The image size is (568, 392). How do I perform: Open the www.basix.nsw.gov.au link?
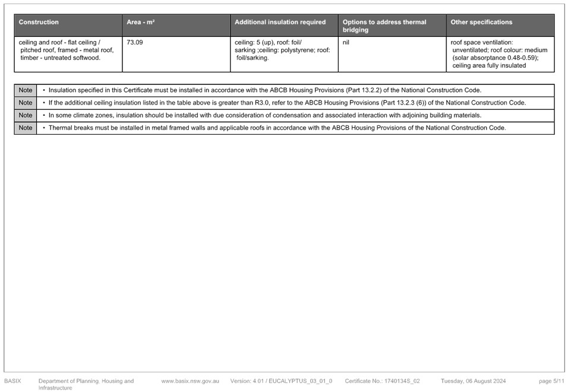pos(190,381)
